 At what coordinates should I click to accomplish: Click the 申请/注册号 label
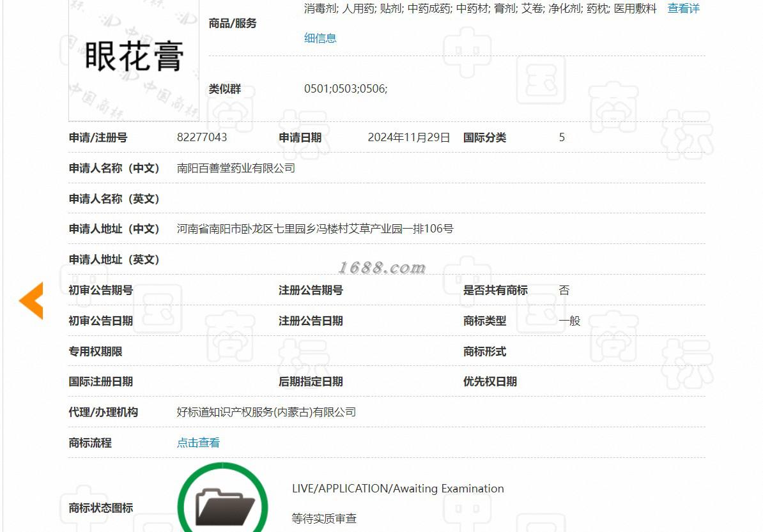point(98,137)
